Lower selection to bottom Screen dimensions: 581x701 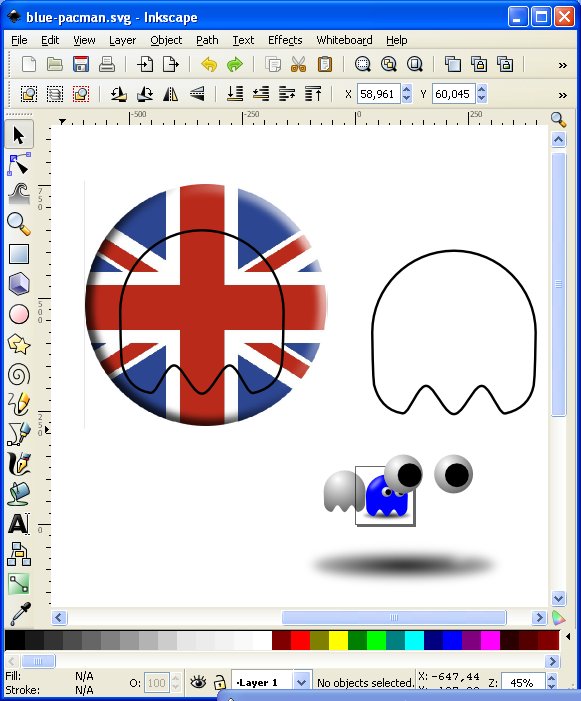coord(235,94)
